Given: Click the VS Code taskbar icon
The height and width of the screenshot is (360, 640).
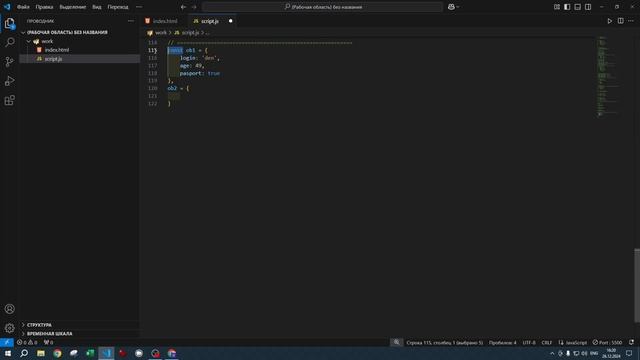Looking at the screenshot, I should (106, 353).
